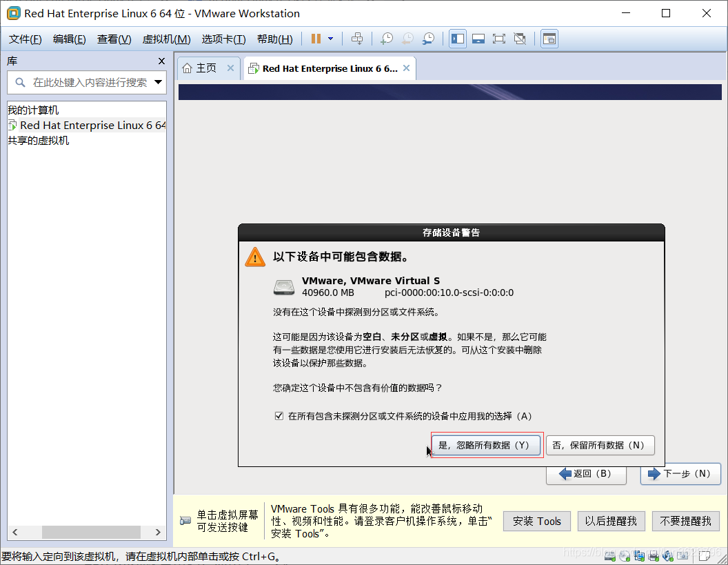Click the hard disk status bar icon
This screenshot has height=565, width=728.
[x=610, y=556]
